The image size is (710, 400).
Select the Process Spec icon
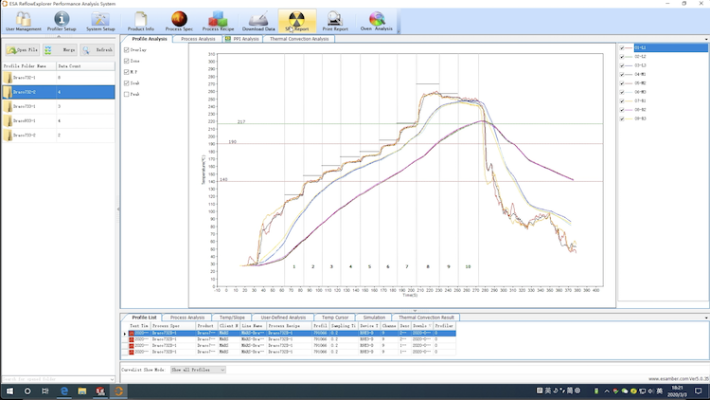[x=180, y=20]
